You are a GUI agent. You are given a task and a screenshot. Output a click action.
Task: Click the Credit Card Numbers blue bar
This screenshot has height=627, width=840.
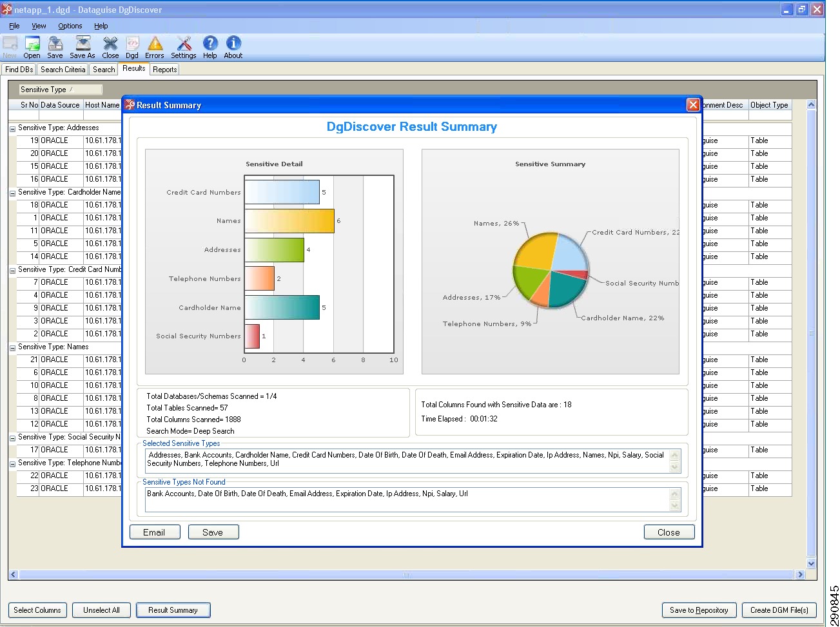click(x=282, y=192)
